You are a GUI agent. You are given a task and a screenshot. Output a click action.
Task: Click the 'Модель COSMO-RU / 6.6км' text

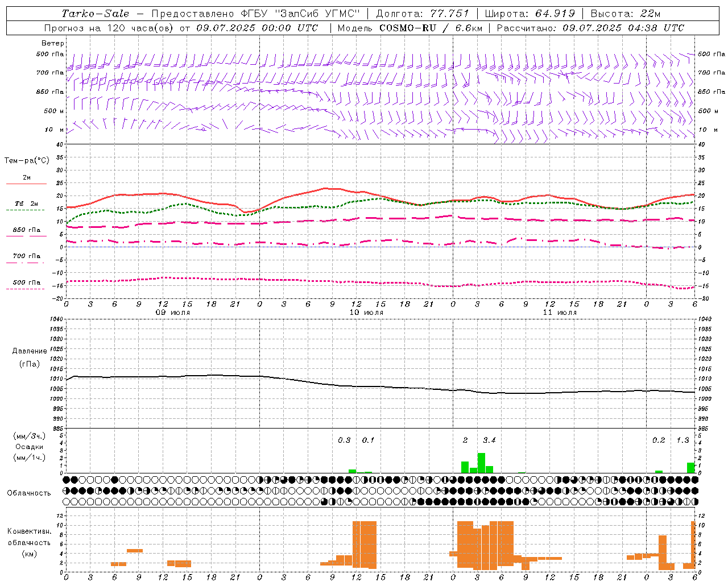coord(410,28)
